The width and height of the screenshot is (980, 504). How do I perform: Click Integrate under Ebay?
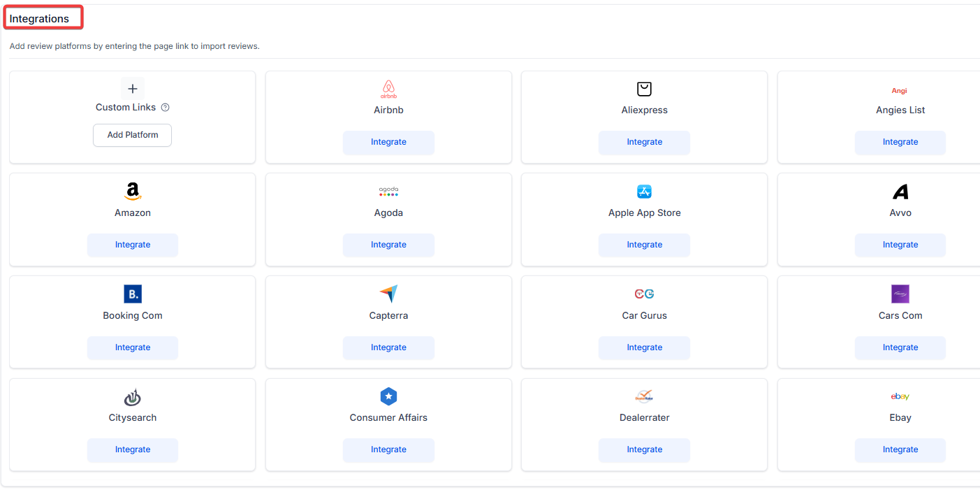pos(900,449)
